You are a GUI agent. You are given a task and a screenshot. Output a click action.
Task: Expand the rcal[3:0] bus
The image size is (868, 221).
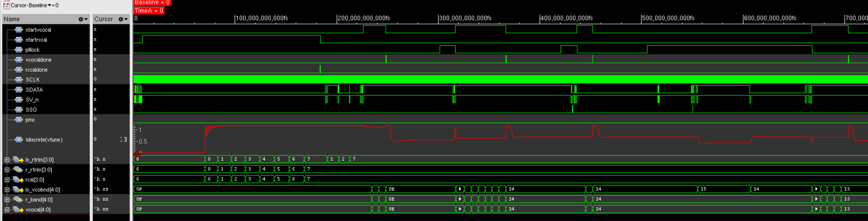click(7, 179)
